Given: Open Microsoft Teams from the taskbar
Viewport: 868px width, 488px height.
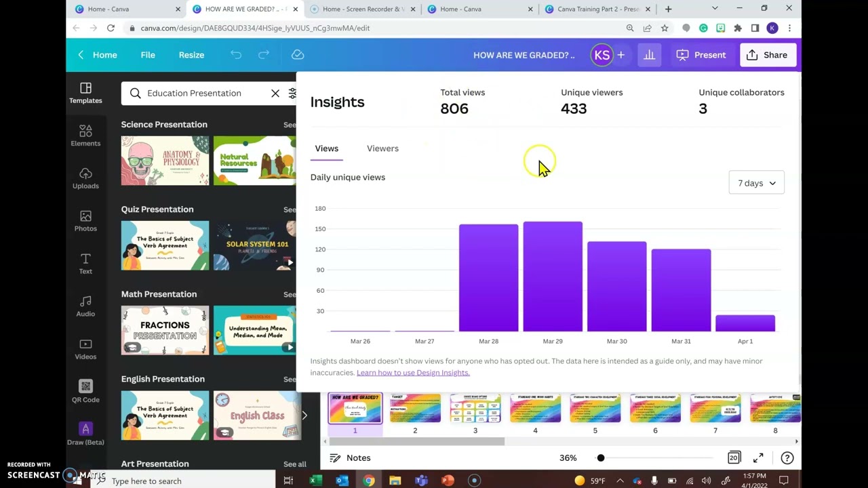Looking at the screenshot, I should 421,481.
